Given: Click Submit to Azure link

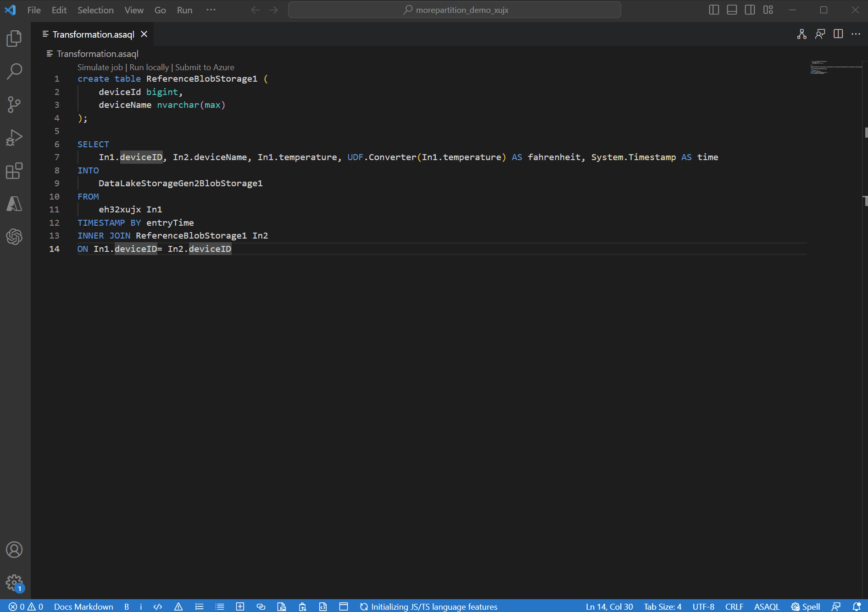Looking at the screenshot, I should coord(205,67).
